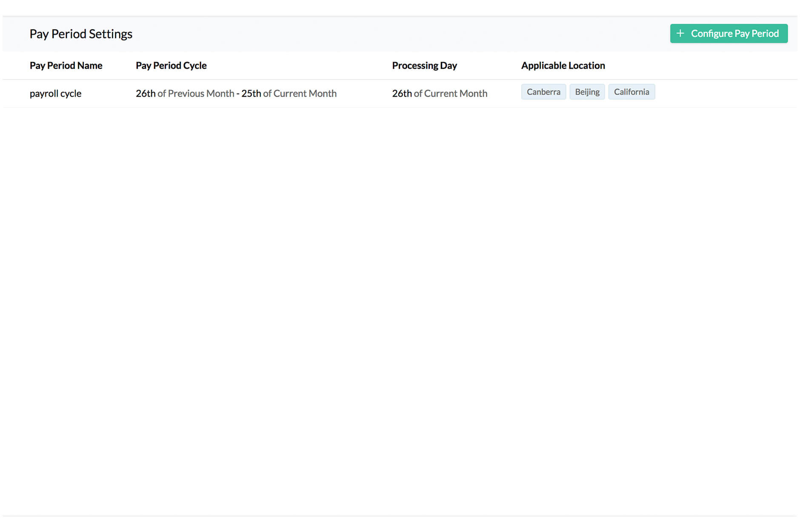Click the plus icon on Configure Pay Period

(x=680, y=33)
